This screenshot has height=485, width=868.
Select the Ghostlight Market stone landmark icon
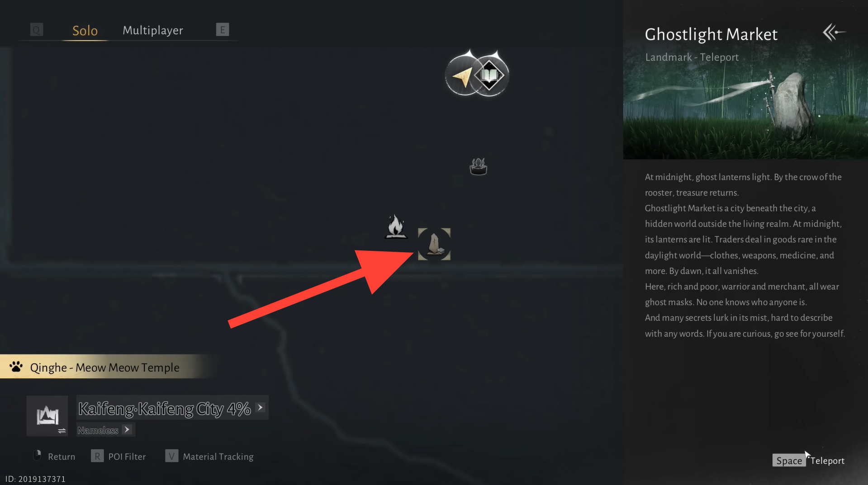click(x=434, y=244)
